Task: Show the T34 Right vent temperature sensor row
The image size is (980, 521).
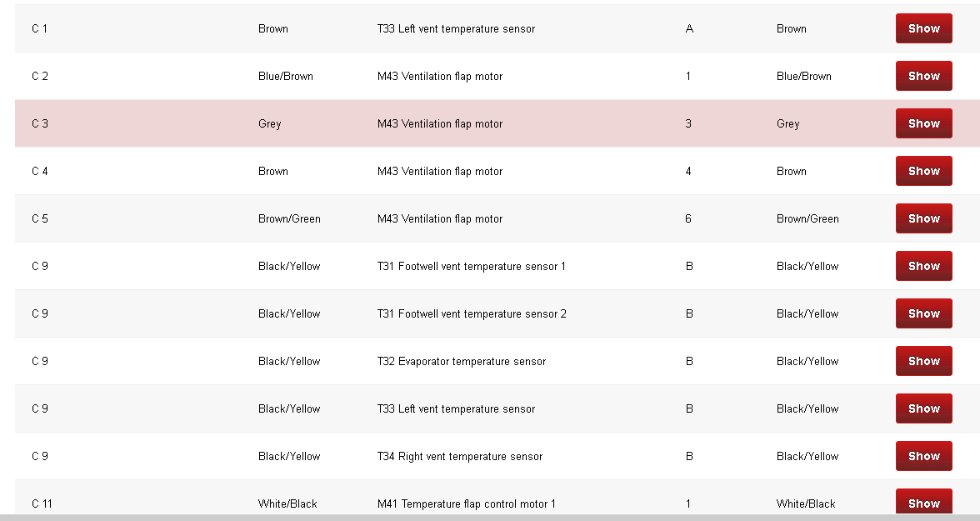Action: (923, 456)
